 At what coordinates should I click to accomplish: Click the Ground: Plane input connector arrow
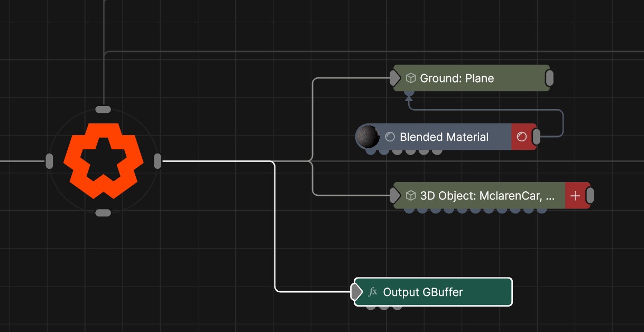point(395,78)
